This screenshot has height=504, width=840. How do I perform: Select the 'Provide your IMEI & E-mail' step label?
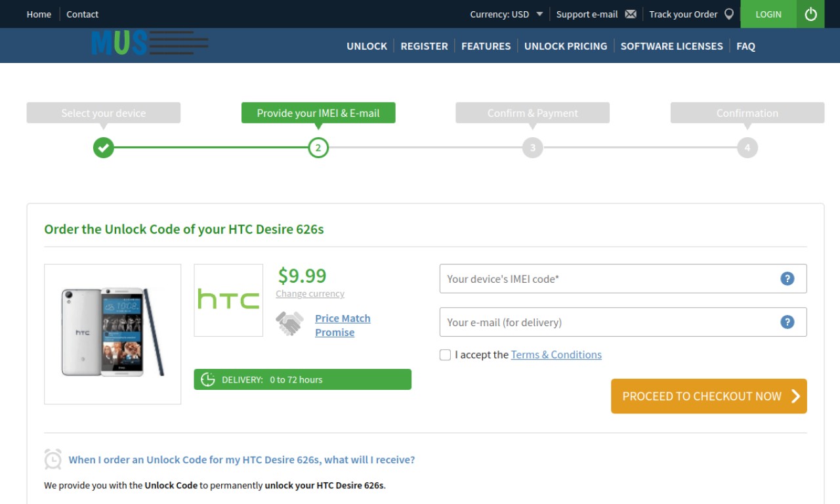coord(318,113)
